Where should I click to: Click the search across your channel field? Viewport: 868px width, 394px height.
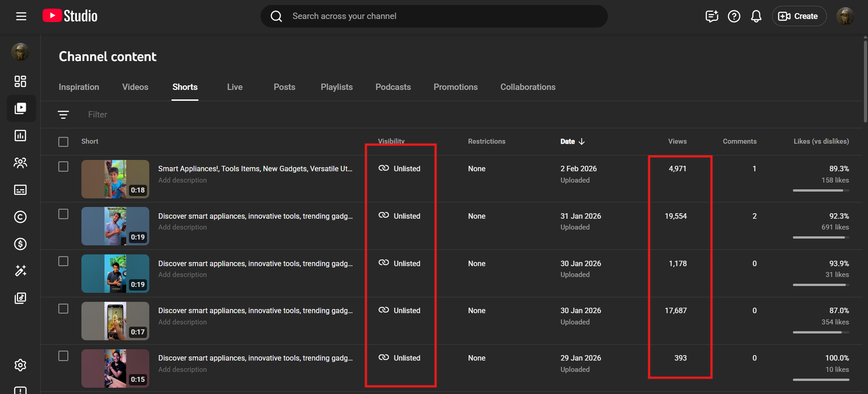click(x=434, y=16)
